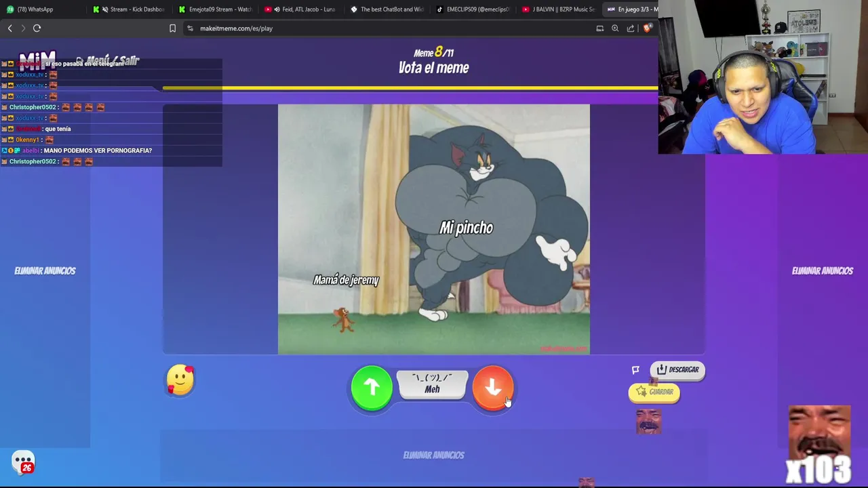
Task: Click the Descargar download button
Action: 677,369
